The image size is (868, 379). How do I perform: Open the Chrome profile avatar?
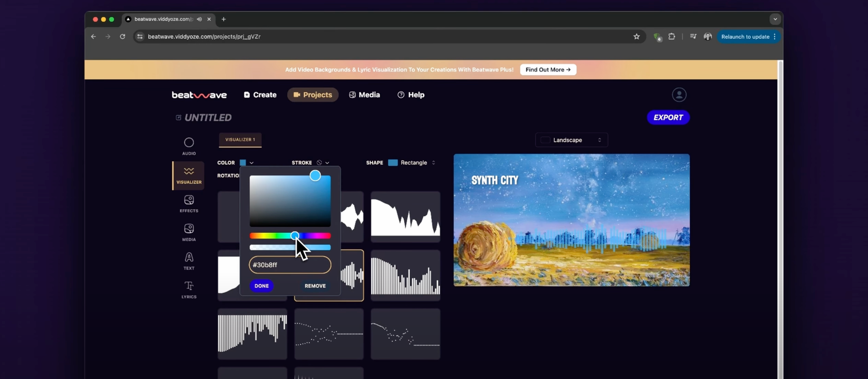point(708,36)
